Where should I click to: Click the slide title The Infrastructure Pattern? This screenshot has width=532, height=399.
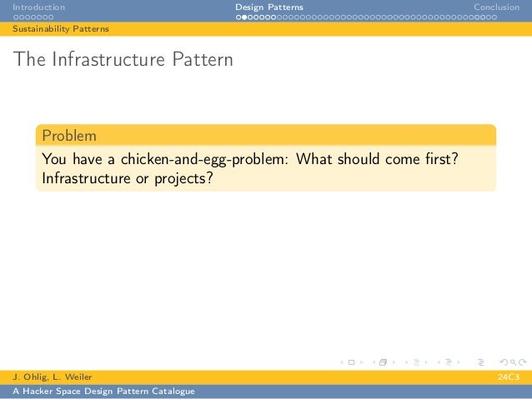123,59
